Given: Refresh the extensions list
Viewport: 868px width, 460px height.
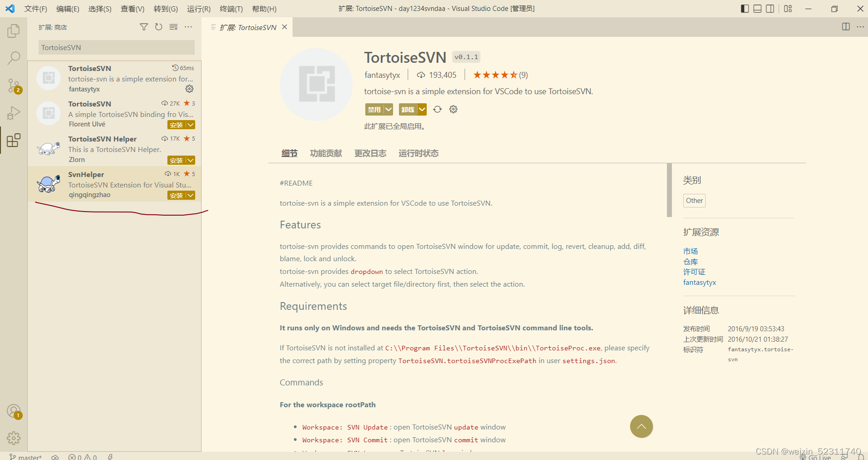Looking at the screenshot, I should 158,27.
